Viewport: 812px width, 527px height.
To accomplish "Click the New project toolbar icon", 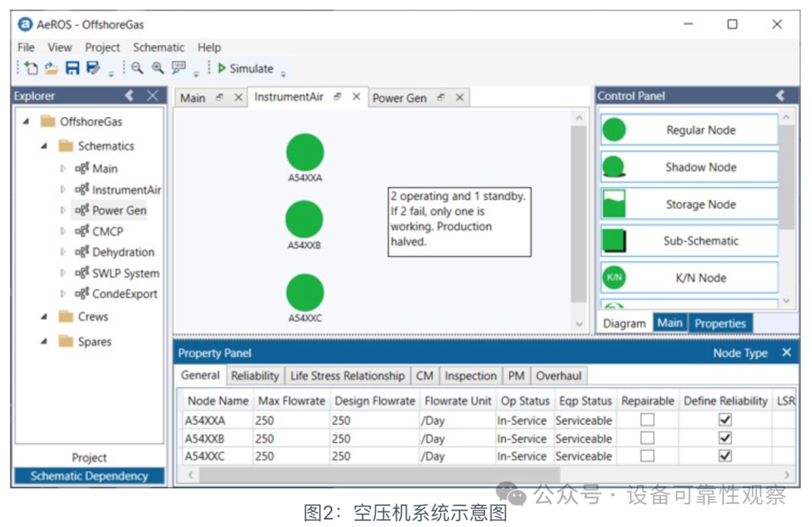I will coord(31,68).
